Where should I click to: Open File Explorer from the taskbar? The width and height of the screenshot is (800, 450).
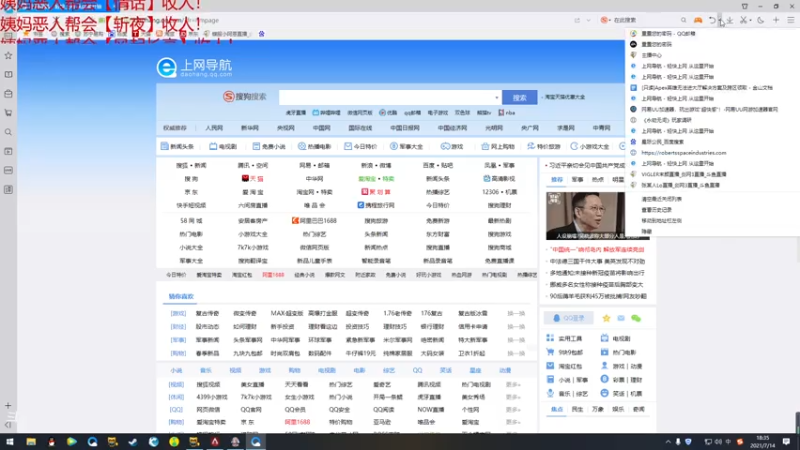[x=31, y=441]
